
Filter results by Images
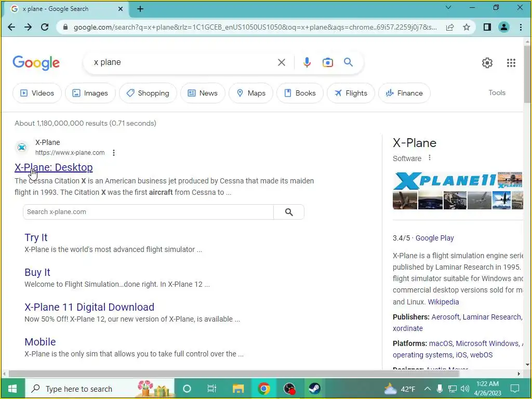tap(90, 93)
